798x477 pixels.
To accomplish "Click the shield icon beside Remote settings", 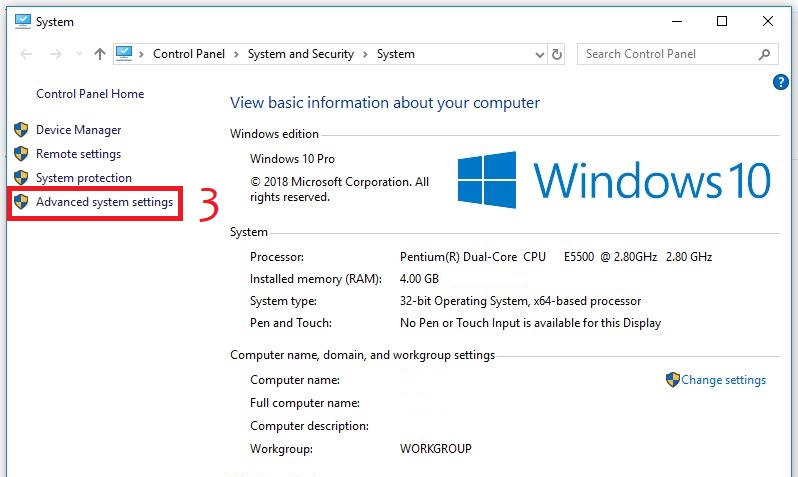I will [21, 154].
